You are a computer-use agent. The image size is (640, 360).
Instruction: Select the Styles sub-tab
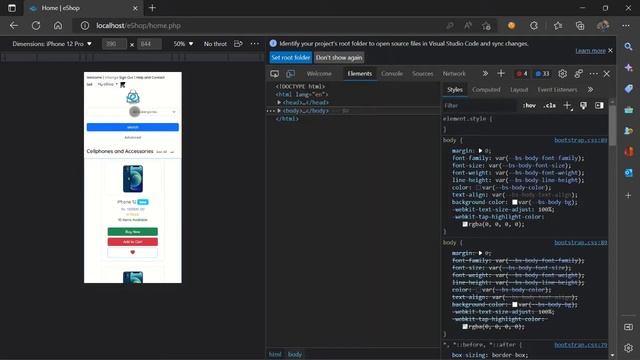pyautogui.click(x=455, y=90)
